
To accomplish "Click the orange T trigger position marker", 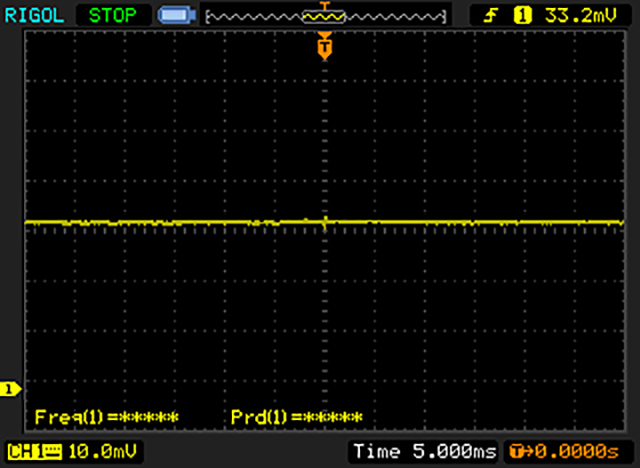I will 325,46.
